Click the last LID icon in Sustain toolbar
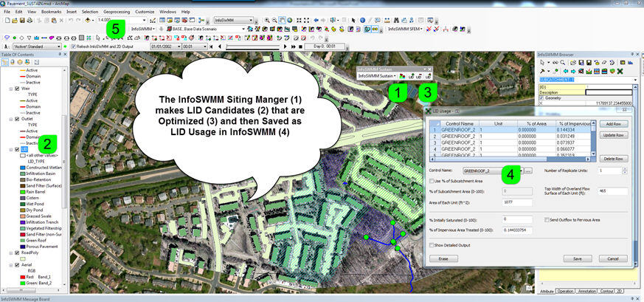Image resolution: width=644 pixels, height=302 pixels. pos(428,77)
